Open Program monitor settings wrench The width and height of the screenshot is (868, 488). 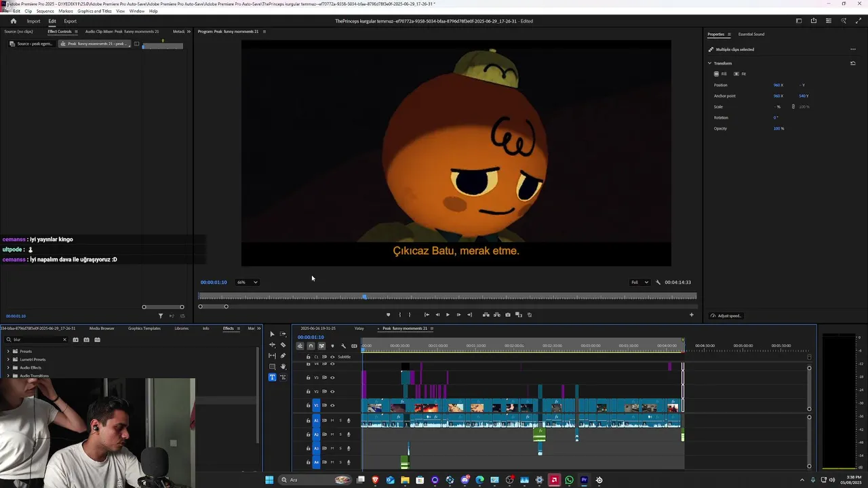point(658,282)
